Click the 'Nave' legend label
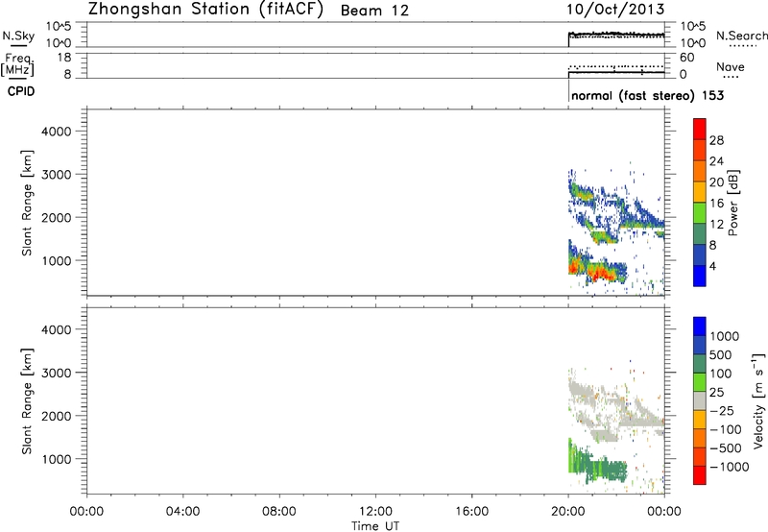The image size is (768, 532). 731,67
